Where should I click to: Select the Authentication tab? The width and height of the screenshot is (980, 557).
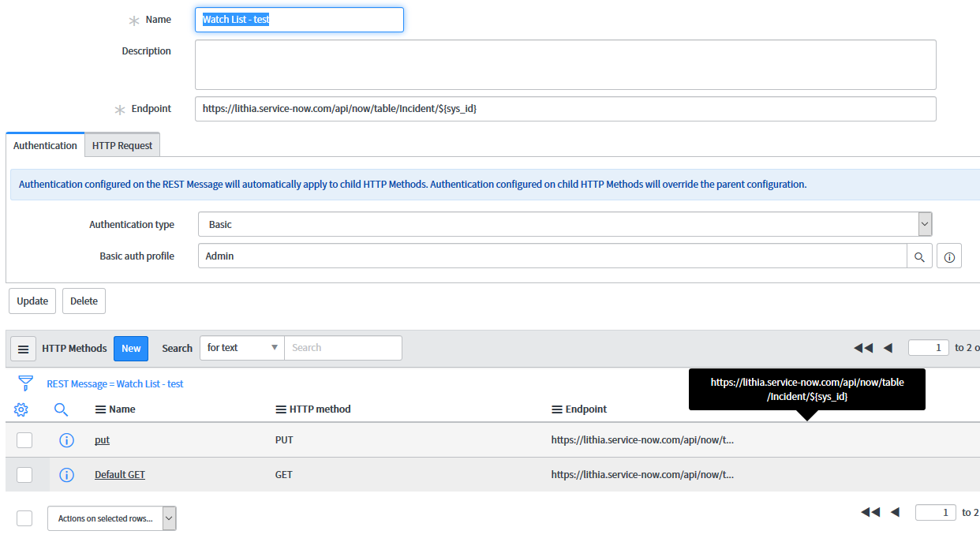[45, 145]
